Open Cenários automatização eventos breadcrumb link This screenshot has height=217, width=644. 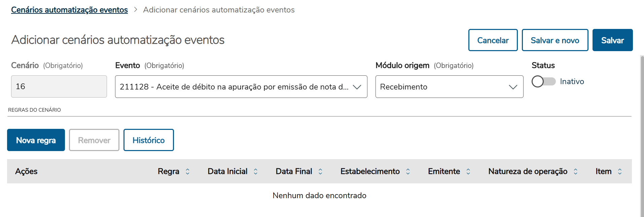tap(69, 9)
